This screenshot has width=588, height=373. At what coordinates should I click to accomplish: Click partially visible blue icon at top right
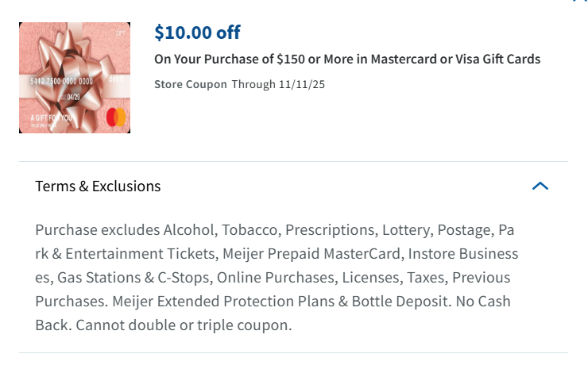pyautogui.click(x=579, y=2)
